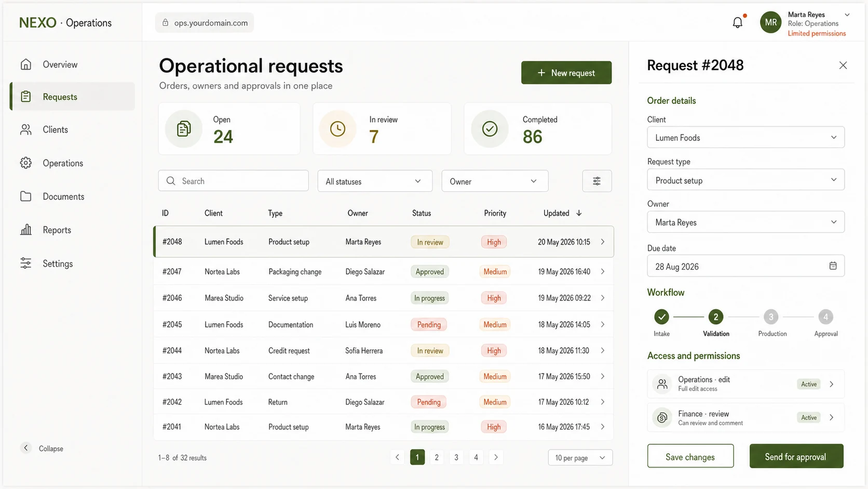Click the Documents folder icon
The image size is (868, 489).
click(x=26, y=196)
